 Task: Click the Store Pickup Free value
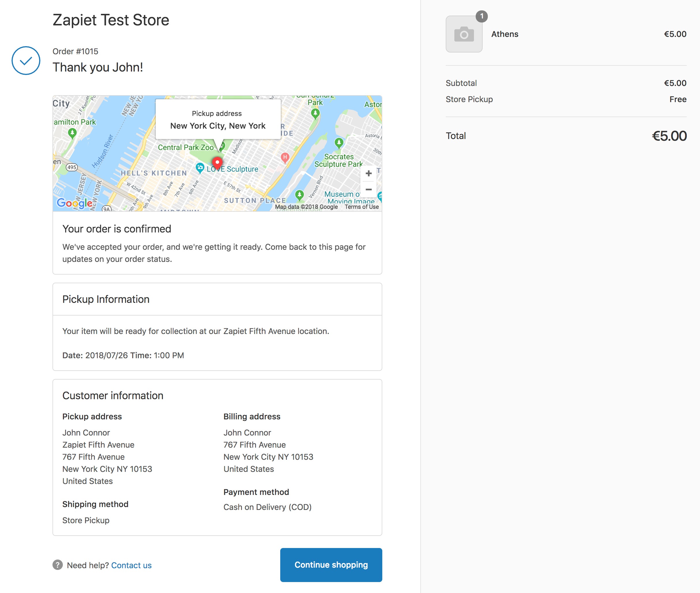tap(678, 99)
